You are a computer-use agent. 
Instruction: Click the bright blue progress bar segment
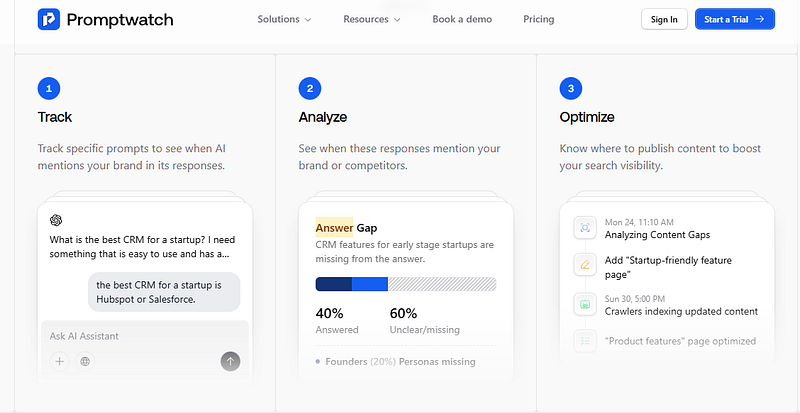[370, 284]
